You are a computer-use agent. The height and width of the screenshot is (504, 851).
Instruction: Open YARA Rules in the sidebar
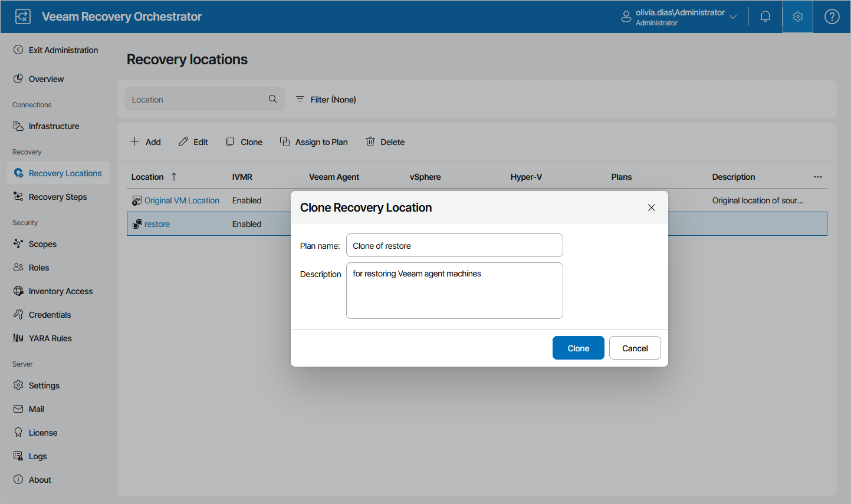point(50,338)
